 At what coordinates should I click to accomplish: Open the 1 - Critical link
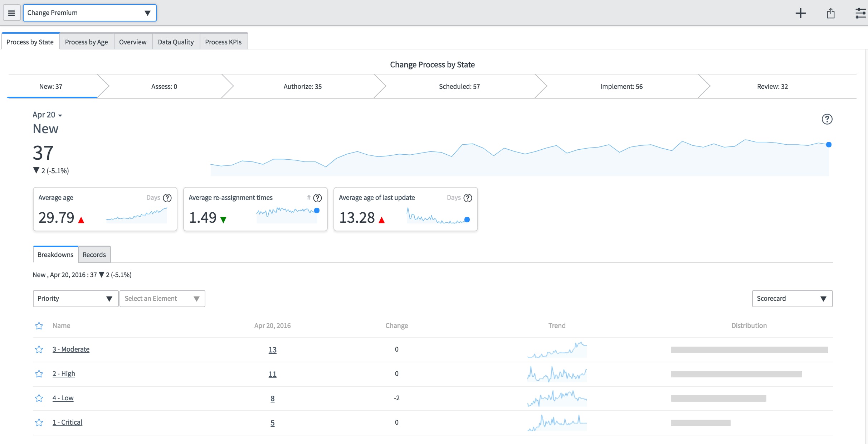pos(67,422)
